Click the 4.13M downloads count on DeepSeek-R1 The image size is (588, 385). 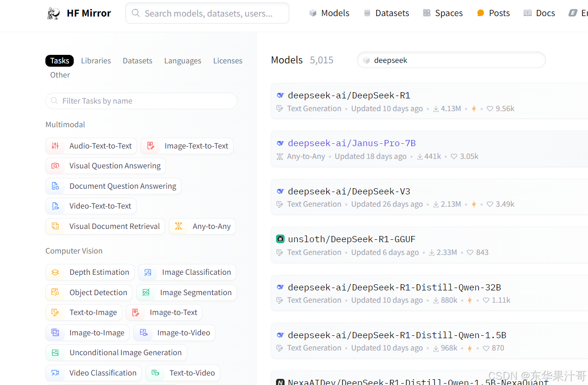coord(451,109)
